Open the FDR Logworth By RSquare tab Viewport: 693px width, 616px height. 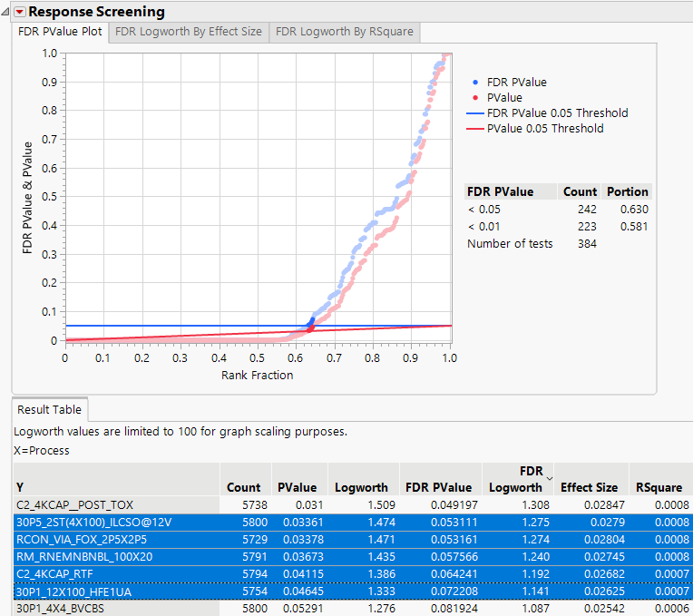click(x=344, y=32)
